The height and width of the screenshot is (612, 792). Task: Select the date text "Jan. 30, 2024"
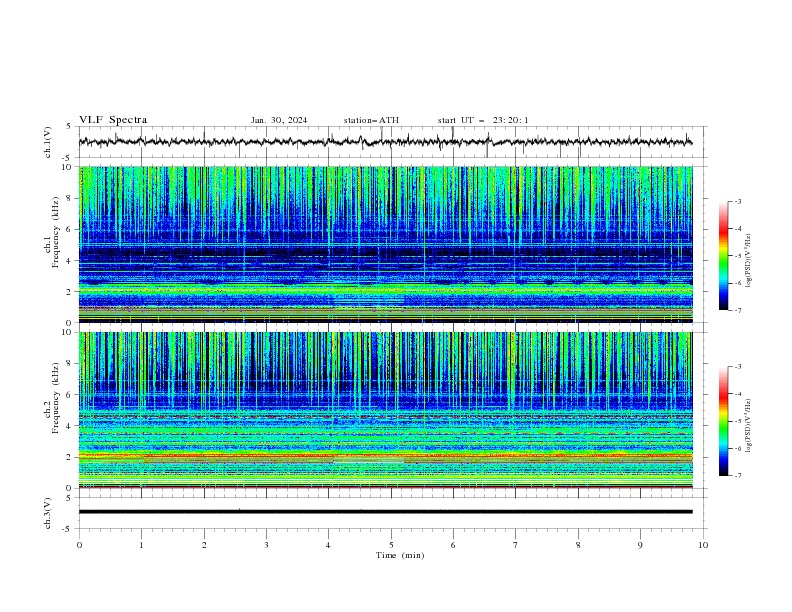click(279, 120)
